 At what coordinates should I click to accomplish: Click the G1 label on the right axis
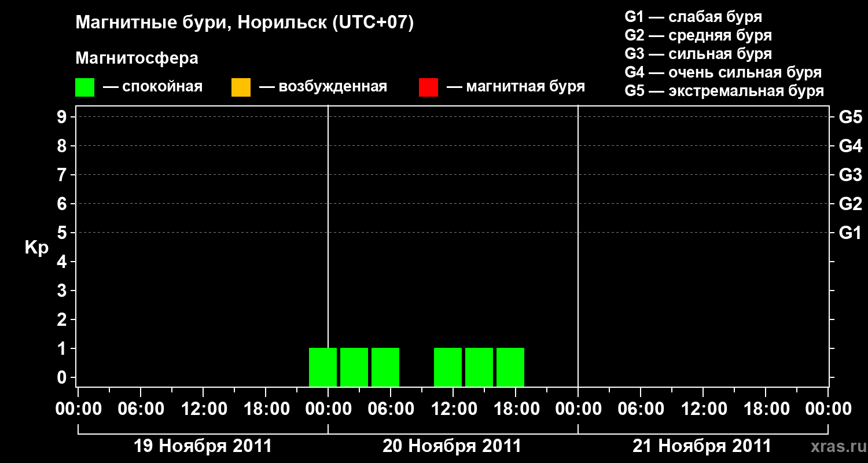850,233
